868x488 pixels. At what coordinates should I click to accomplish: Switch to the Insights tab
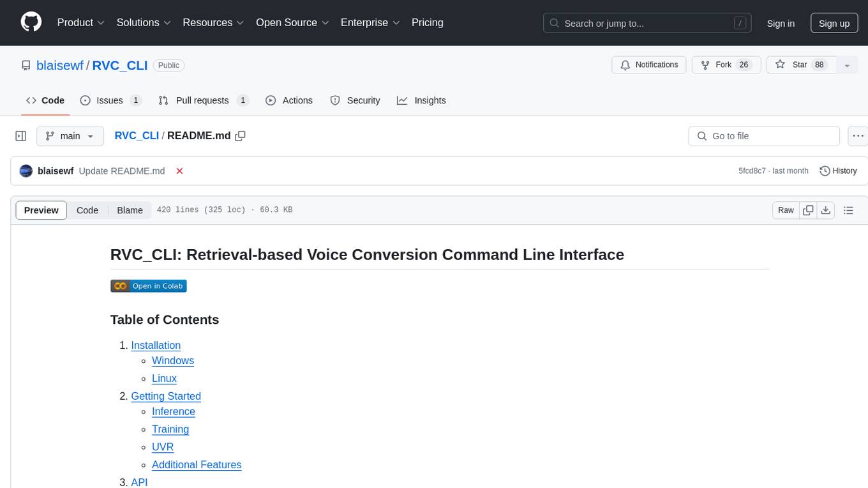pyautogui.click(x=421, y=100)
